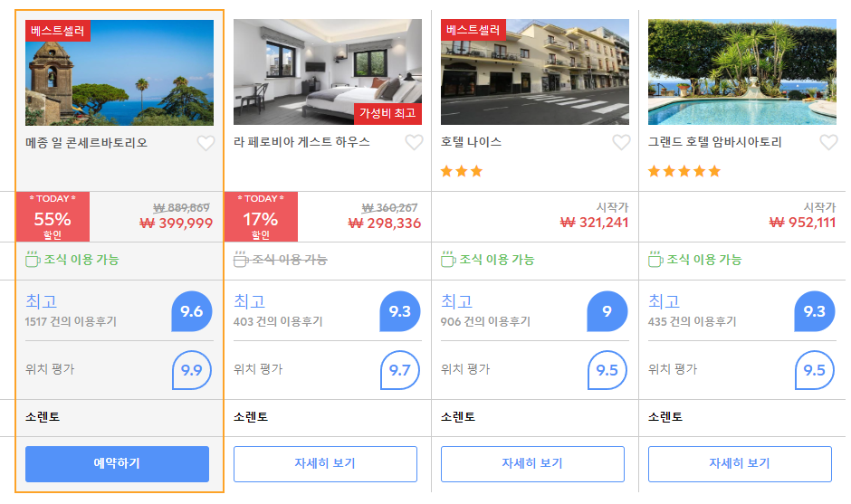Click the 55% TODAY discount badge
Image resolution: width=851 pixels, height=504 pixels.
pyautogui.click(x=53, y=217)
